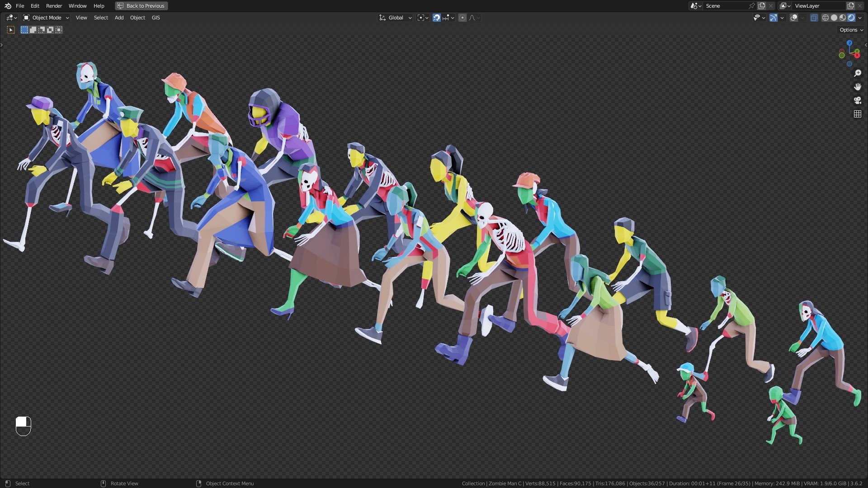Select the Tweak select box tool
868x488 pixels.
coord(11,30)
